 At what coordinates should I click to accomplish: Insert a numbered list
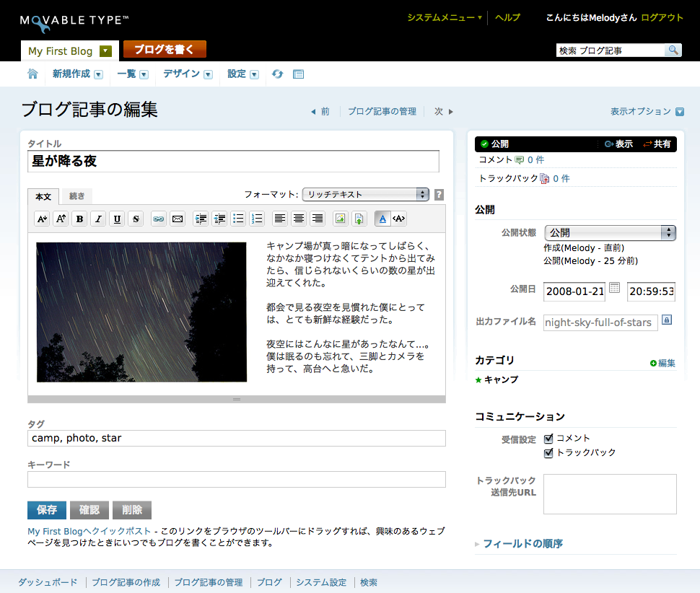[x=257, y=219]
